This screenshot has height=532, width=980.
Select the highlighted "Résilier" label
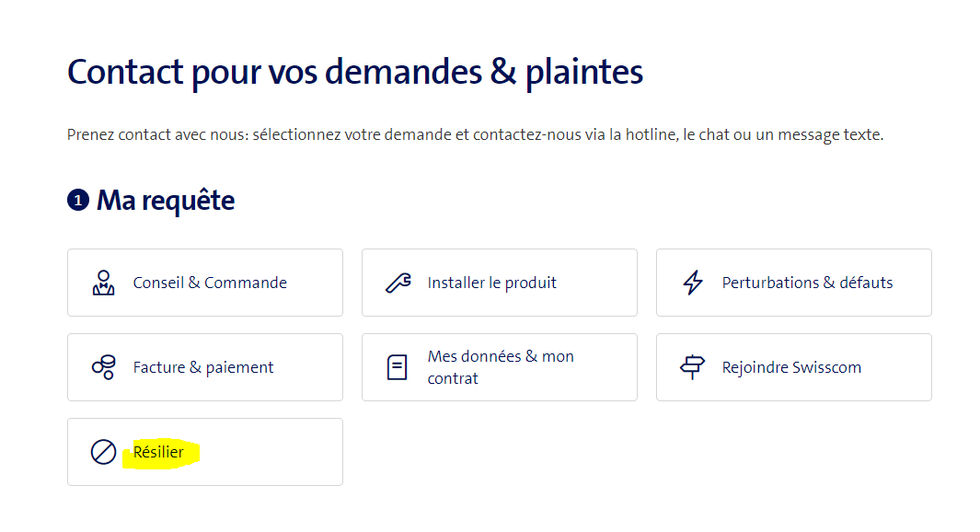click(158, 452)
